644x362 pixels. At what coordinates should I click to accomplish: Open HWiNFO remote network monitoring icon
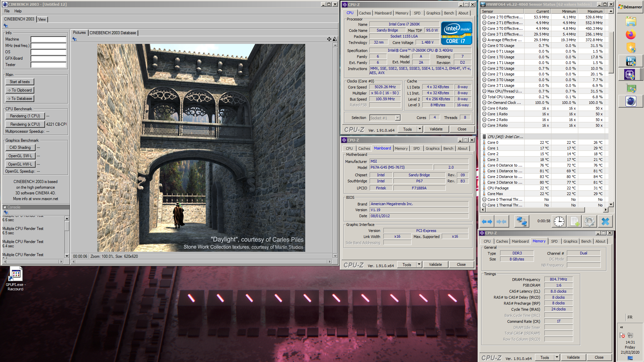click(521, 221)
